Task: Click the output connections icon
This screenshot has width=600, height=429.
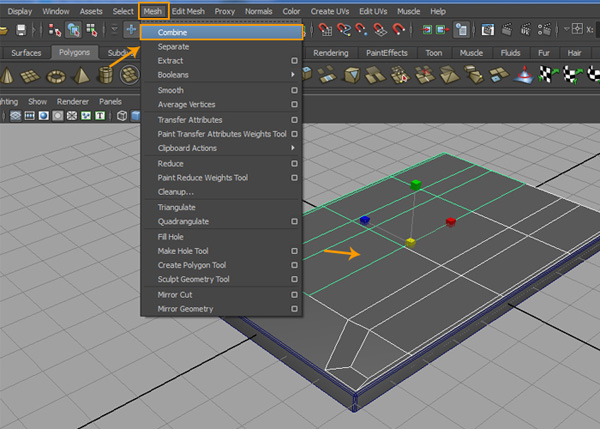Action: tap(443, 29)
